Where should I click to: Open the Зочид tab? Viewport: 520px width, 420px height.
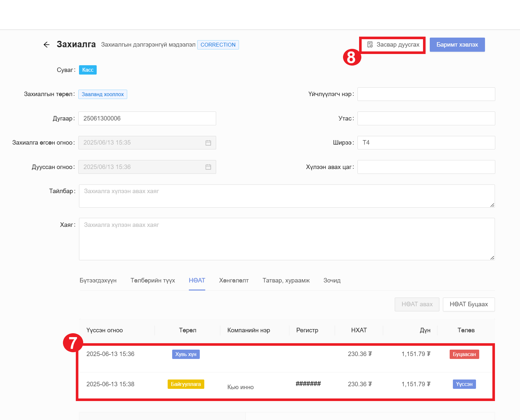pyautogui.click(x=332, y=281)
